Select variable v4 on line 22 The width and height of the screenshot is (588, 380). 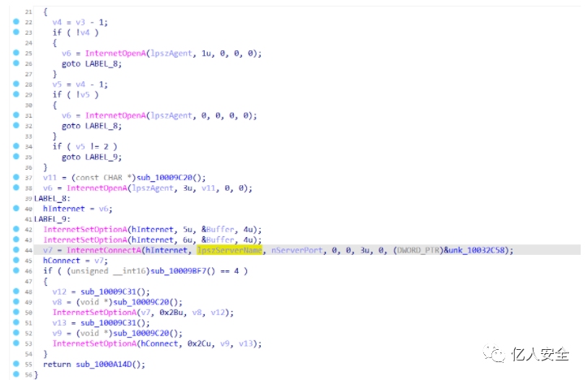click(57, 23)
